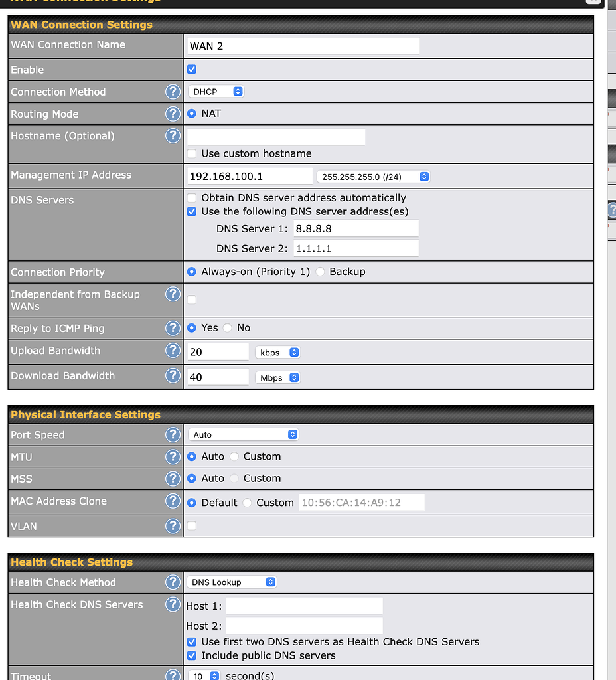Click help icon for Connection Method
The width and height of the screenshot is (616, 680).
173,92
